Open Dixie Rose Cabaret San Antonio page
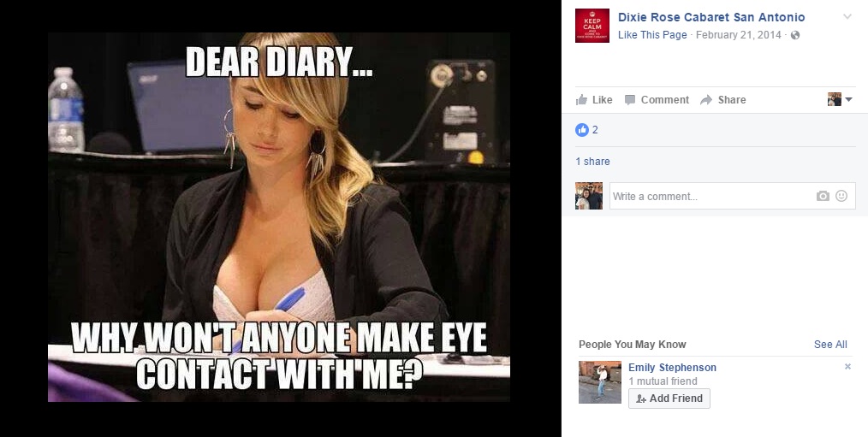 [x=711, y=17]
